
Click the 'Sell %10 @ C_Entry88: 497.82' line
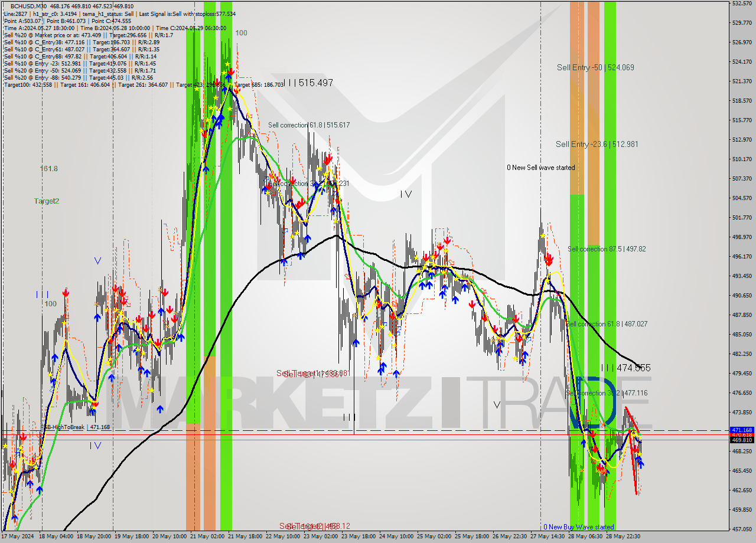click(80, 56)
